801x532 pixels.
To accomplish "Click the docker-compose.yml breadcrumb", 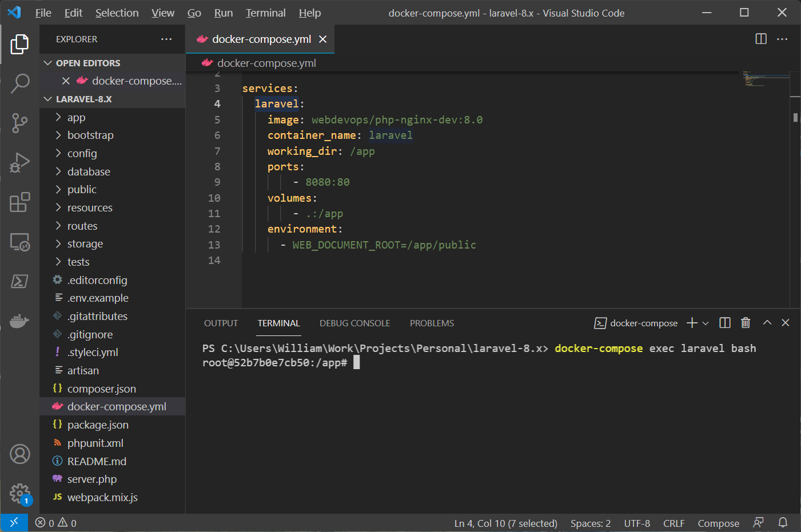I will coord(259,63).
